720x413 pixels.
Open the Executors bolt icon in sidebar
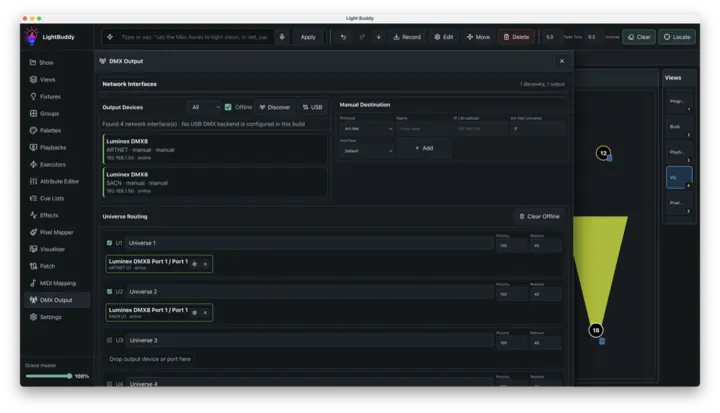click(33, 164)
